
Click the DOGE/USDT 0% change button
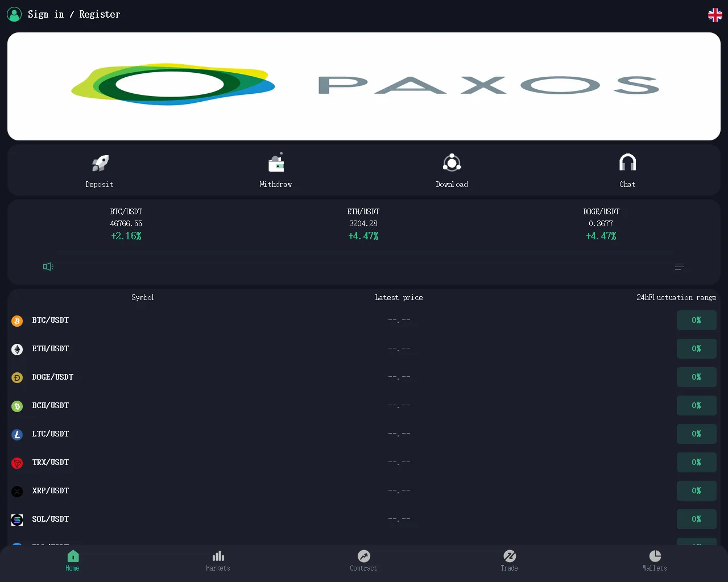[x=696, y=377]
